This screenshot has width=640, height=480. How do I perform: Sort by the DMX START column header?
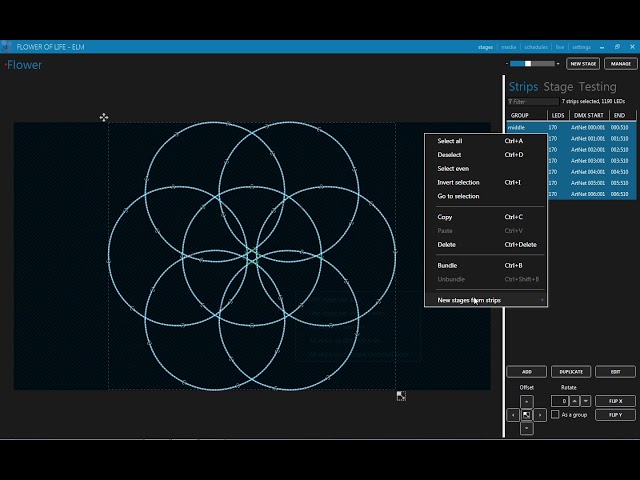click(x=589, y=115)
